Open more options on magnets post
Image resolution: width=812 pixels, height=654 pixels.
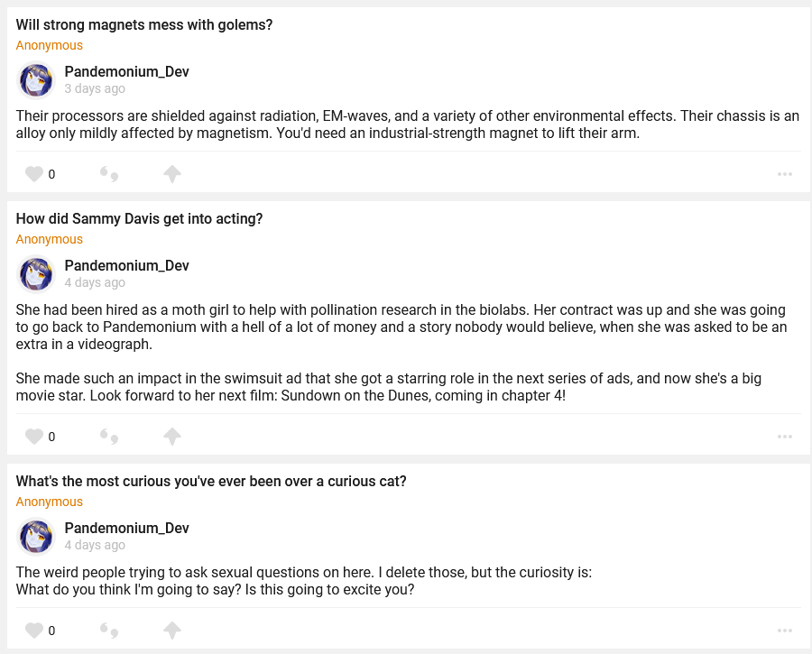coord(784,174)
